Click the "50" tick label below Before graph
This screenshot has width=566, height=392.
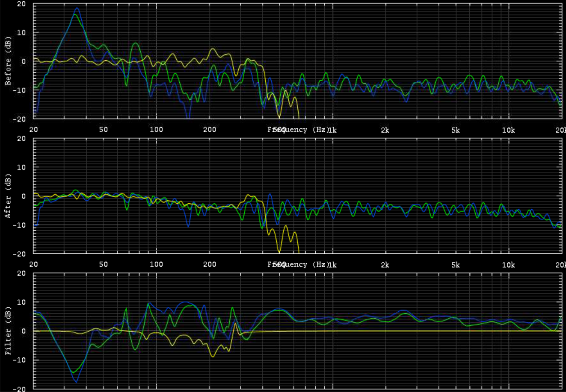pos(103,130)
